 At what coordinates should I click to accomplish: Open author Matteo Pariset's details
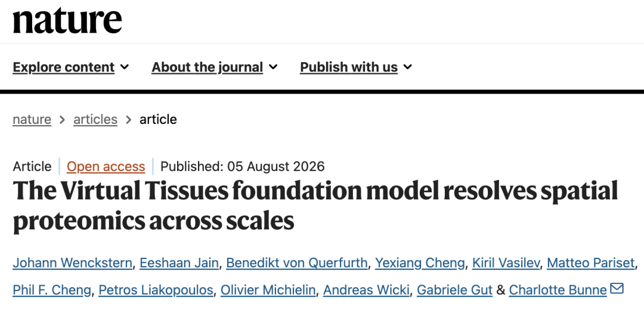[x=591, y=263]
